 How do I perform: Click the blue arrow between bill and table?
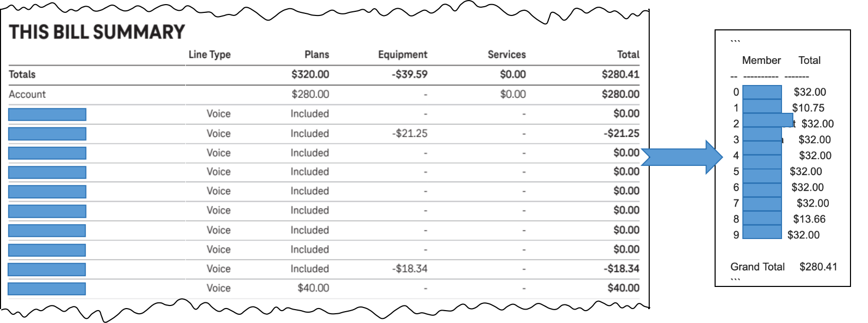point(682,157)
